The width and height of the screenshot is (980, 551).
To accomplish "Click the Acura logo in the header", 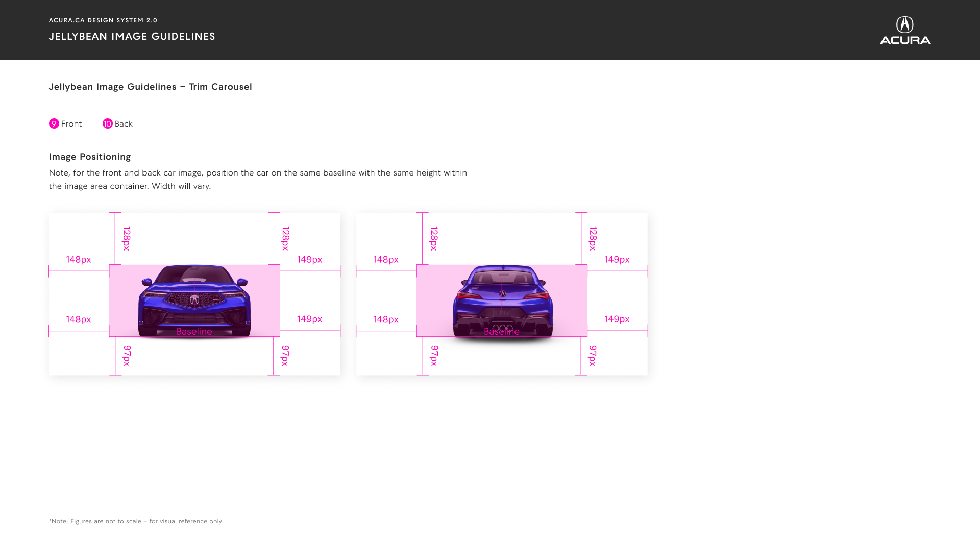I will [x=905, y=30].
